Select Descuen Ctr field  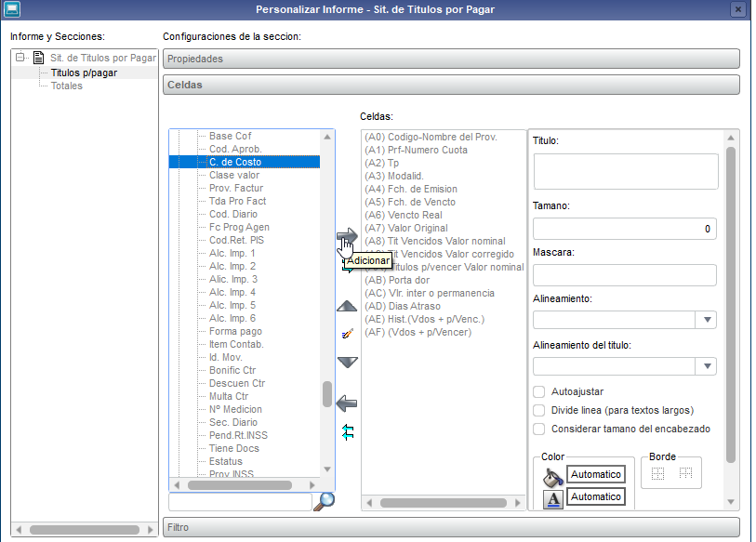tap(237, 383)
